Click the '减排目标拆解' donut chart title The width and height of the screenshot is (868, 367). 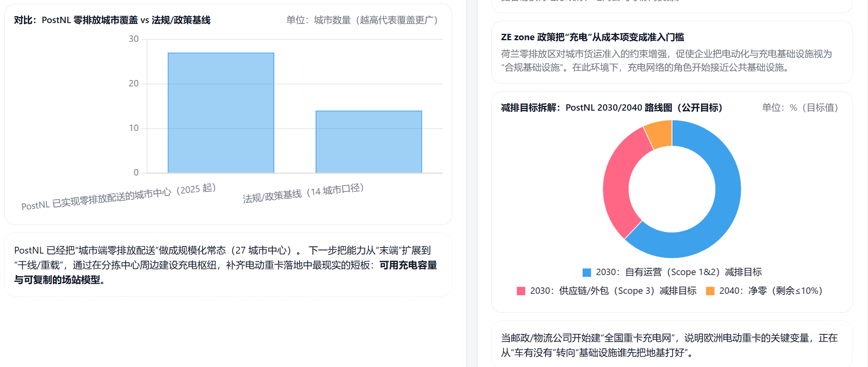pyautogui.click(x=611, y=108)
